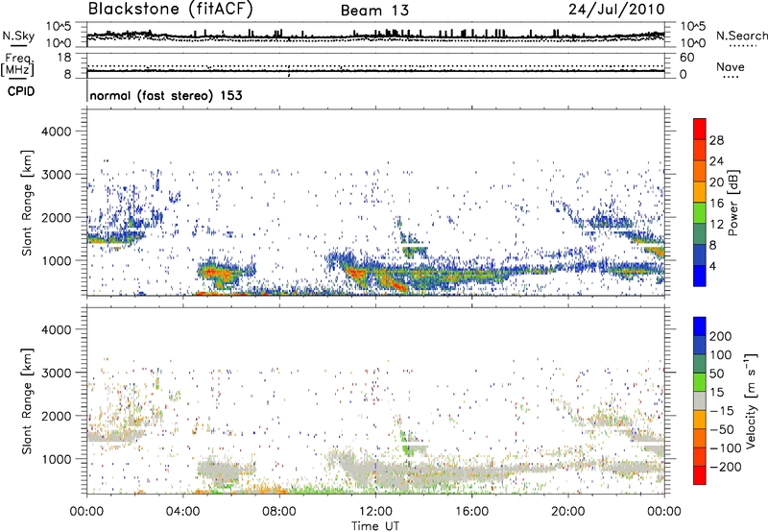Click the "4000" tick of the power panel
This screenshot has width=768, height=532.
click(57, 132)
